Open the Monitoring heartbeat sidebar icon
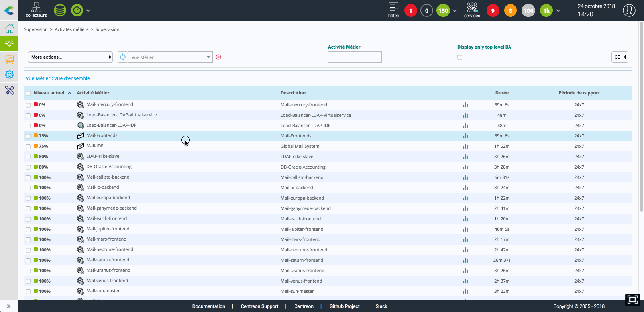 pyautogui.click(x=9, y=43)
